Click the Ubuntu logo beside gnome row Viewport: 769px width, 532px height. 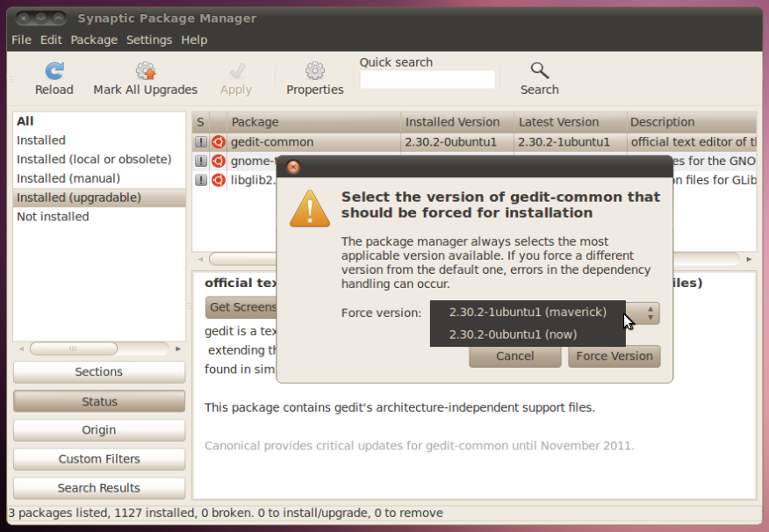[219, 161]
